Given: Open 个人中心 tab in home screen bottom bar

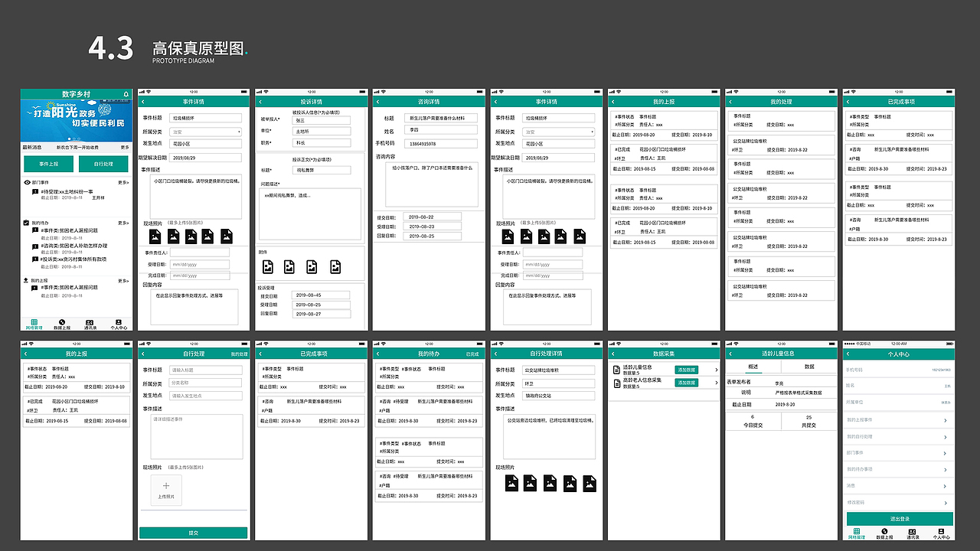Looking at the screenshot, I should 118,324.
